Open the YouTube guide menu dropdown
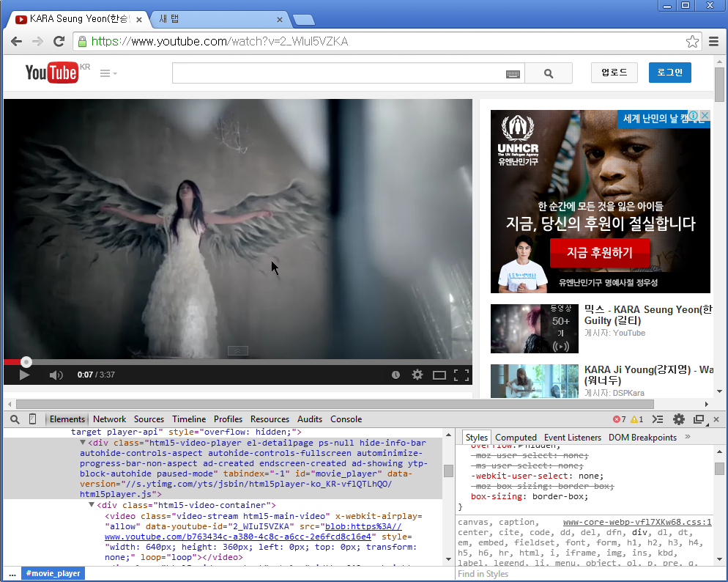728x582 pixels. click(x=108, y=73)
